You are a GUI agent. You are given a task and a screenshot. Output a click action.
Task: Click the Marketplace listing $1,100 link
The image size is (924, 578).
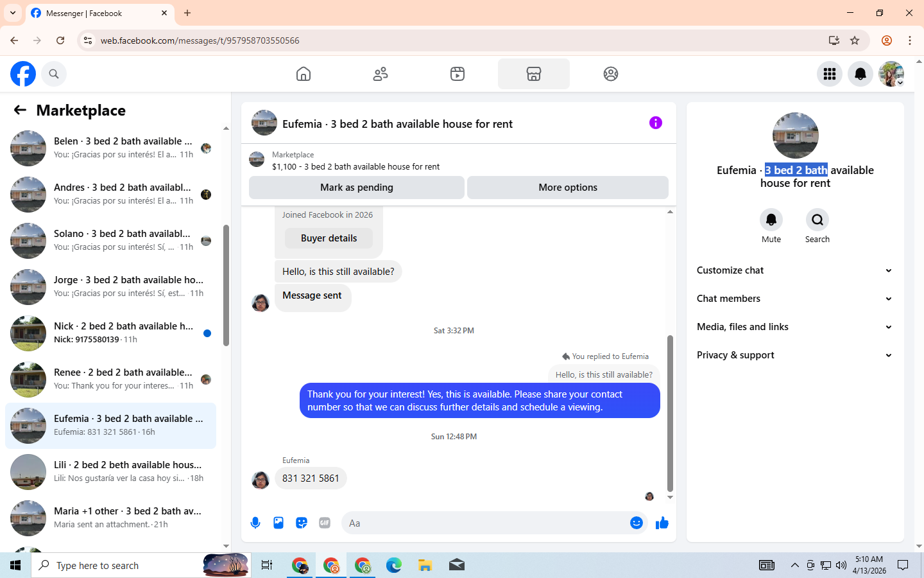355,166
